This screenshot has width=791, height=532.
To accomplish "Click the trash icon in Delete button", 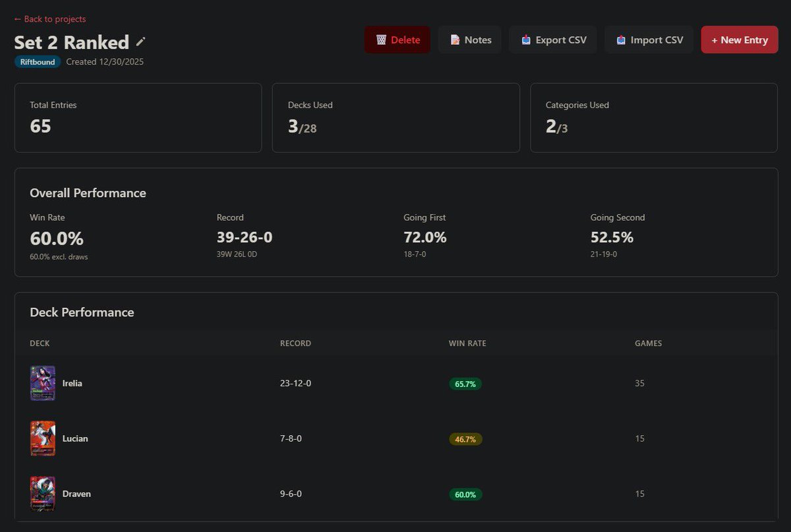I will pyautogui.click(x=382, y=40).
